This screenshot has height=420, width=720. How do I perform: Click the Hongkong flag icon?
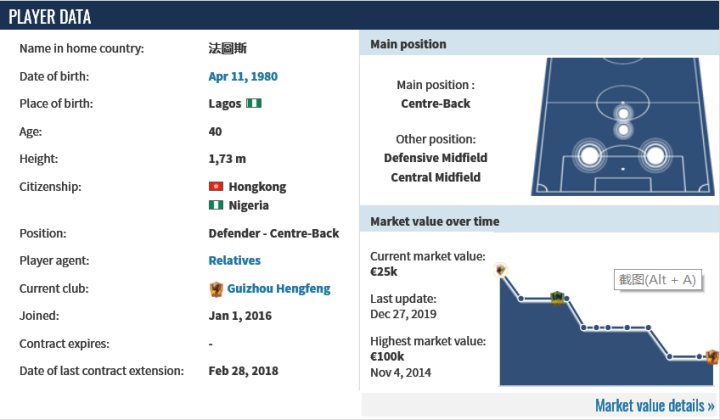[x=215, y=187]
